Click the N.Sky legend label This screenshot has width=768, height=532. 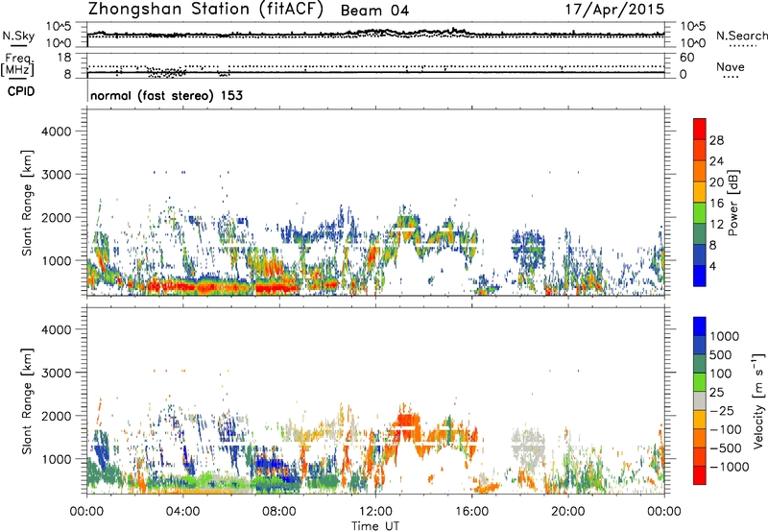tap(18, 36)
